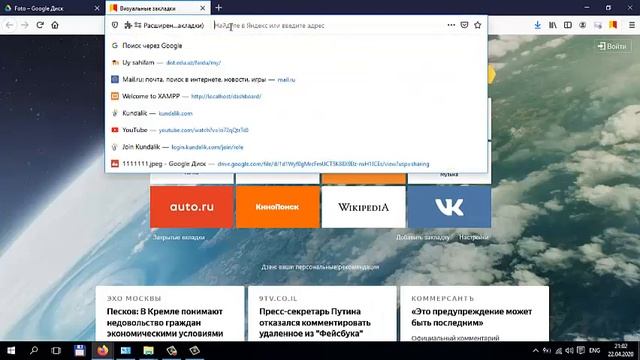The height and width of the screenshot is (360, 640).
Task: Click the floppy disk taskbar icon
Action: [80, 351]
